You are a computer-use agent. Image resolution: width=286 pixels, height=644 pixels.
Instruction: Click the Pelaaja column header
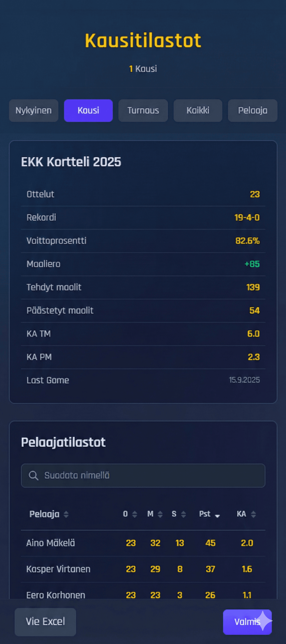44,514
